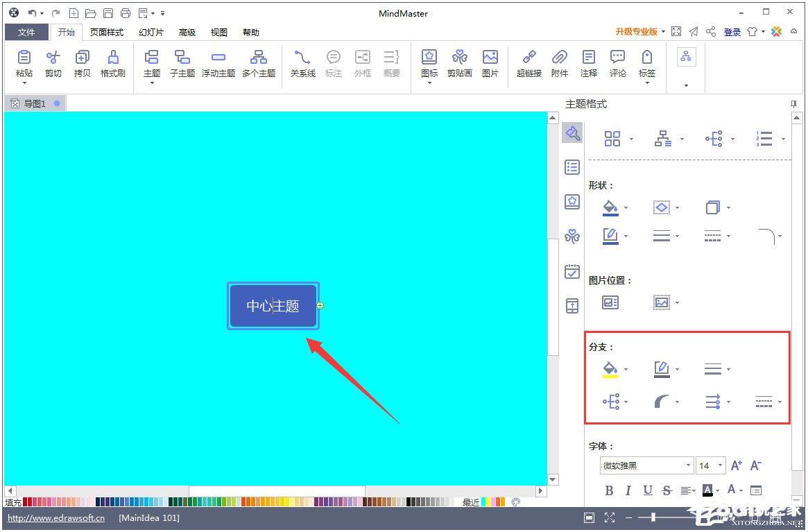The width and height of the screenshot is (808, 532).
Task: Select the 导图1 document tab
Action: (x=35, y=103)
